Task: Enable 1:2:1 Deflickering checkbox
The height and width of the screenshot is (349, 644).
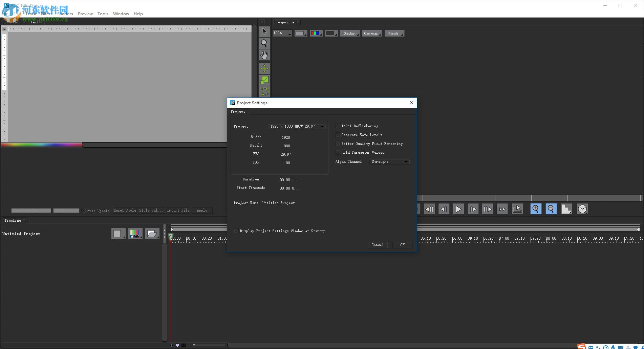Action: [x=338, y=126]
